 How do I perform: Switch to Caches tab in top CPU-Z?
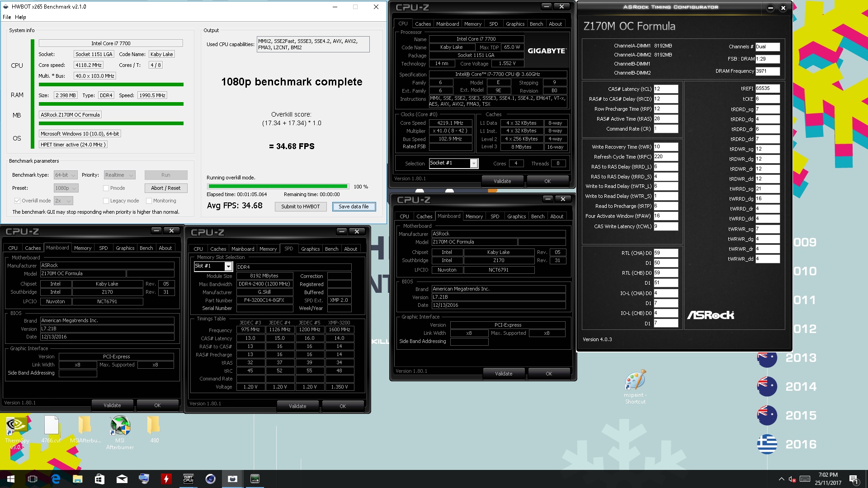[423, 24]
